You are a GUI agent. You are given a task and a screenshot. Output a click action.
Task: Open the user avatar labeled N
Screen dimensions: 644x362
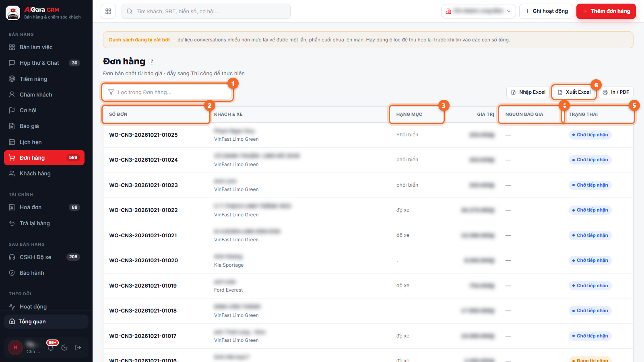[15, 348]
